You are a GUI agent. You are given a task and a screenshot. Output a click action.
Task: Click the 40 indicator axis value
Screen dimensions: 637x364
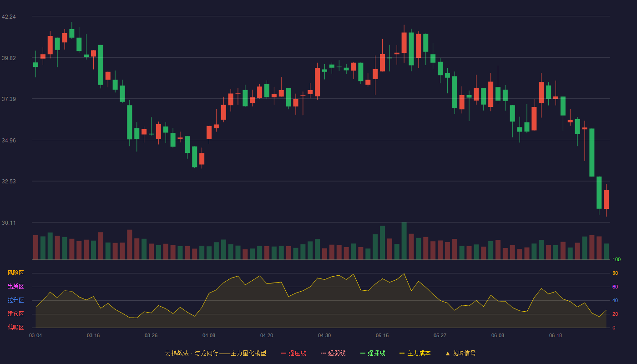[x=615, y=301]
